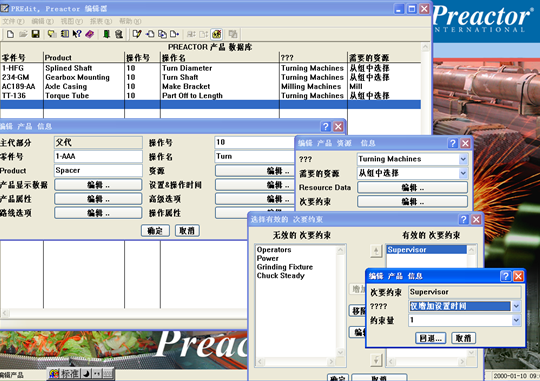540x381 pixels.
Task: Click the insert record left-arrow icon
Action: 150,34
